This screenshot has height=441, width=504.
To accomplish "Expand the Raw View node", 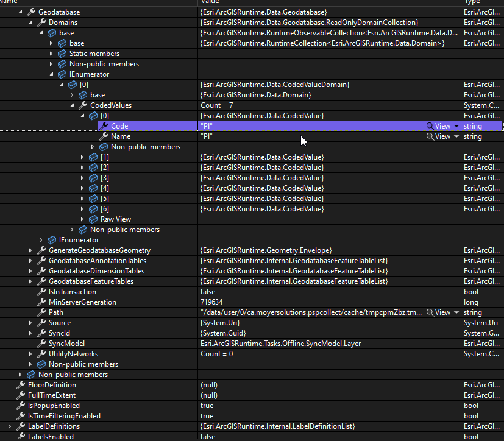I will [82, 219].
